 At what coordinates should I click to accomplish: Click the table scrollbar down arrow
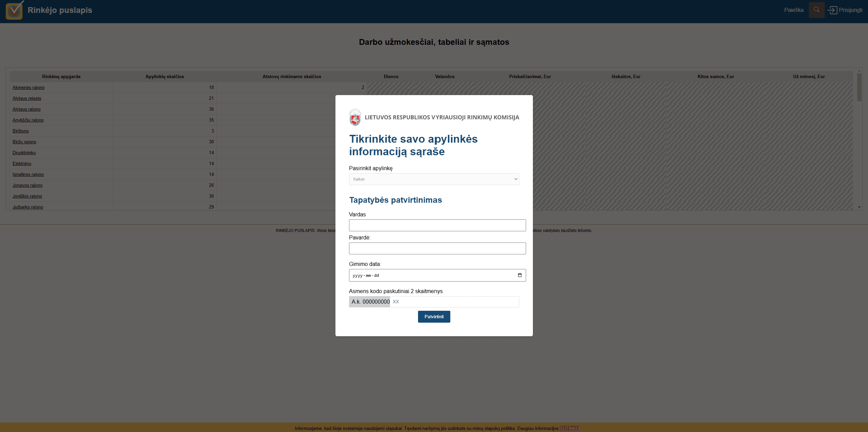coord(859,207)
